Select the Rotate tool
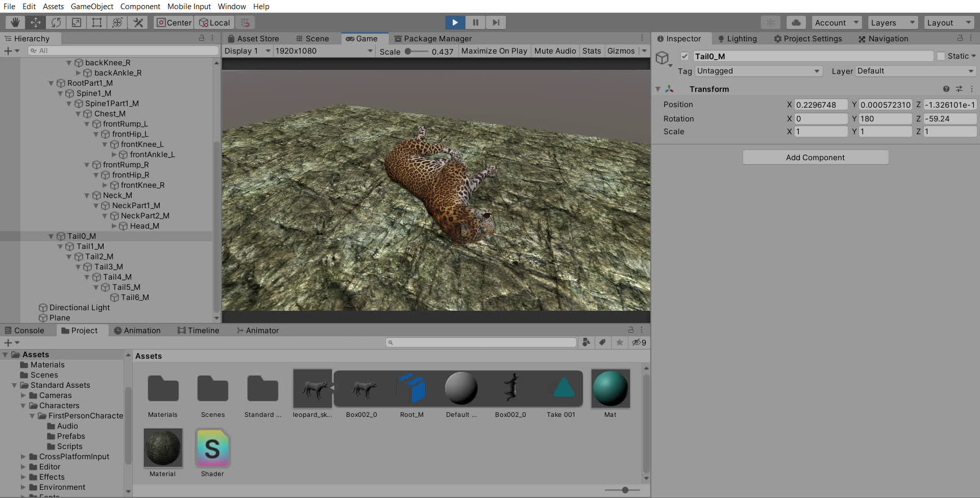The image size is (980, 498). click(x=56, y=22)
